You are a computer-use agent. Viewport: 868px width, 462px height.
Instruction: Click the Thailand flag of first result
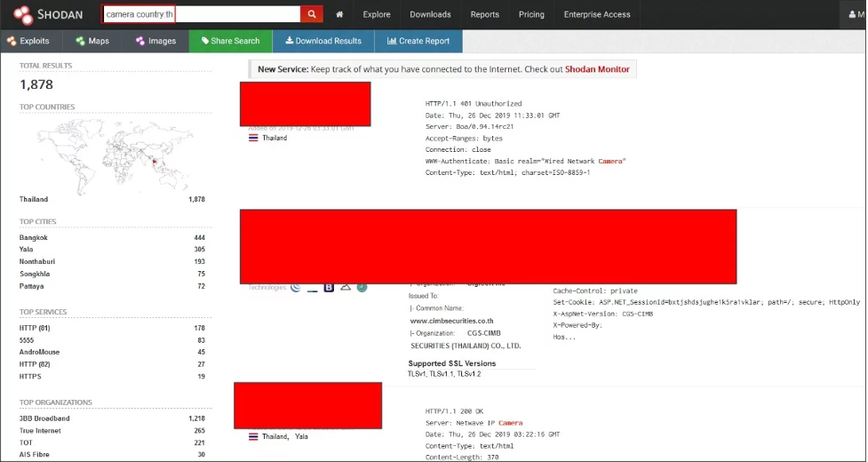pyautogui.click(x=253, y=138)
